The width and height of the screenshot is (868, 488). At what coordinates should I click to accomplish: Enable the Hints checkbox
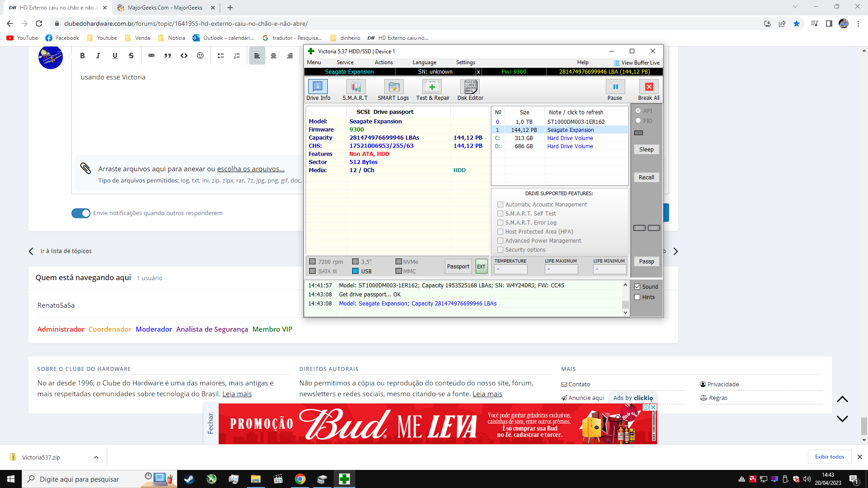[637, 297]
